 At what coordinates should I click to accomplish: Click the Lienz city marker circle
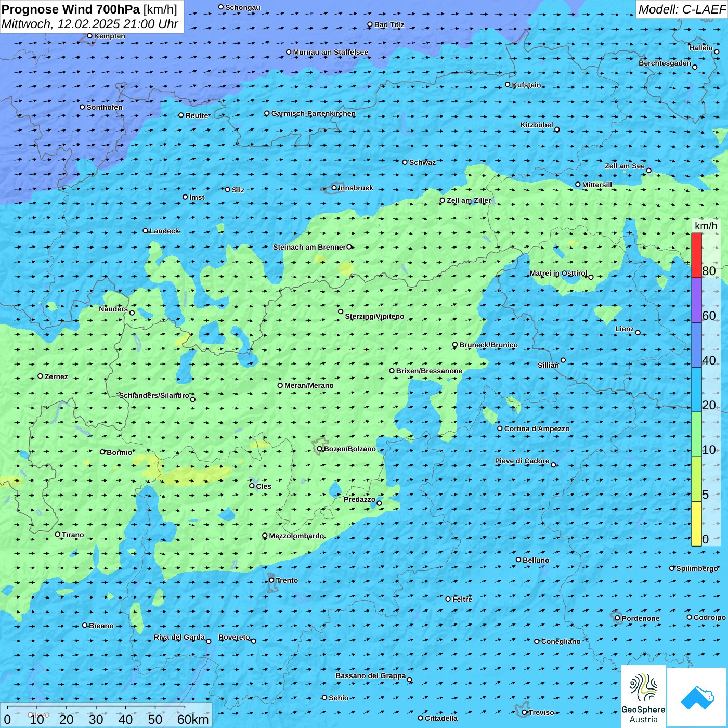[x=638, y=333]
